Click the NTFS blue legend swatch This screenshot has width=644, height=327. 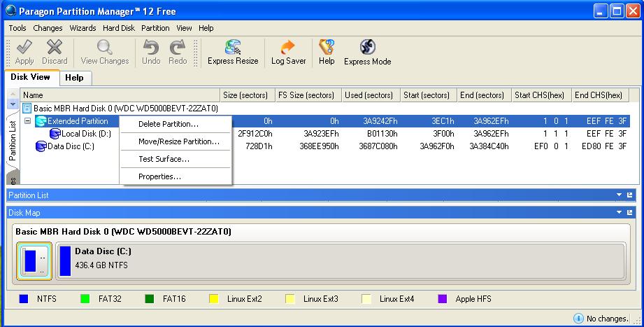pyautogui.click(x=23, y=299)
